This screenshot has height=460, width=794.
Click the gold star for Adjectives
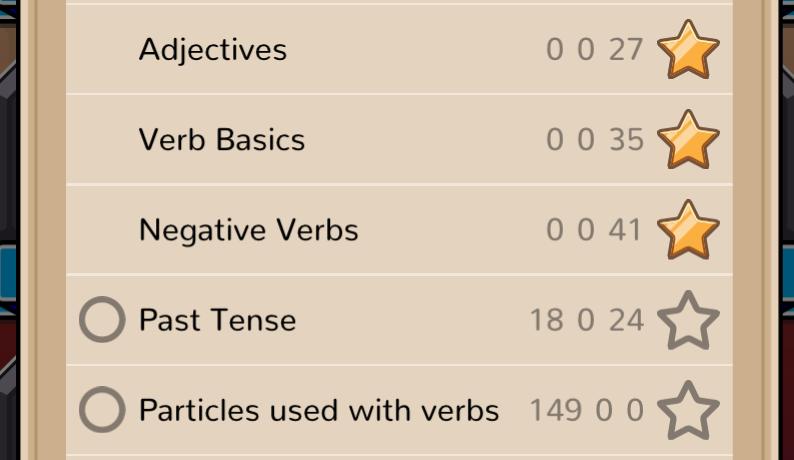[x=688, y=50]
